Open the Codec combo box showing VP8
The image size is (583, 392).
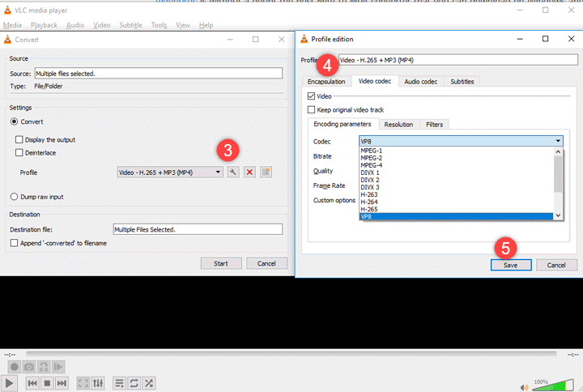[x=461, y=141]
